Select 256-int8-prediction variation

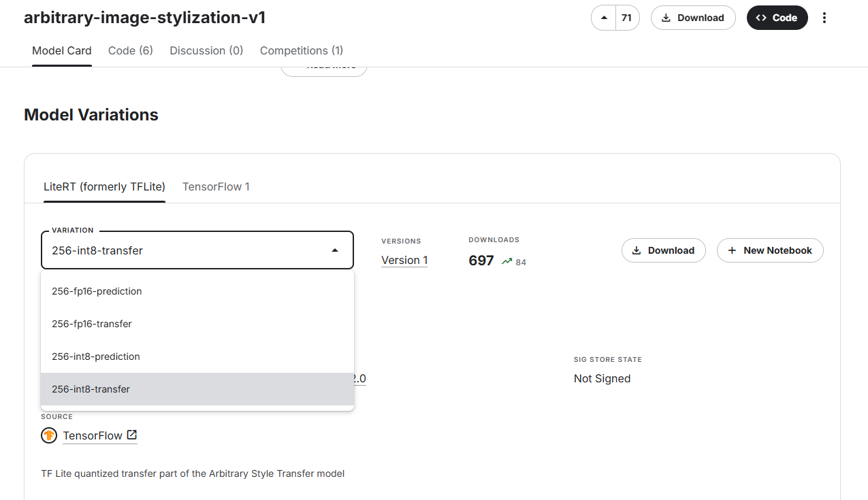tap(197, 356)
